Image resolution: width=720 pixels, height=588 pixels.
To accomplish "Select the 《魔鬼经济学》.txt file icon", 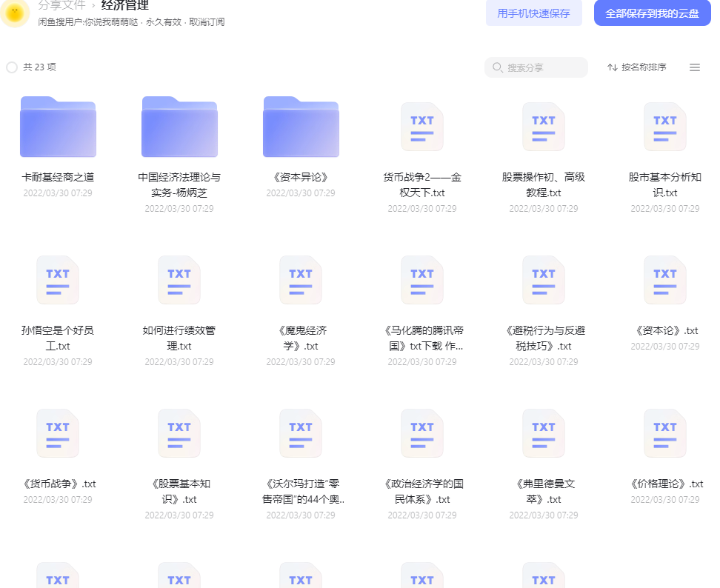I will click(301, 280).
